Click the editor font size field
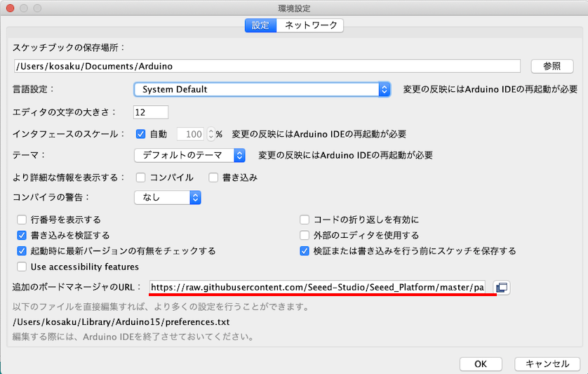 click(x=151, y=112)
